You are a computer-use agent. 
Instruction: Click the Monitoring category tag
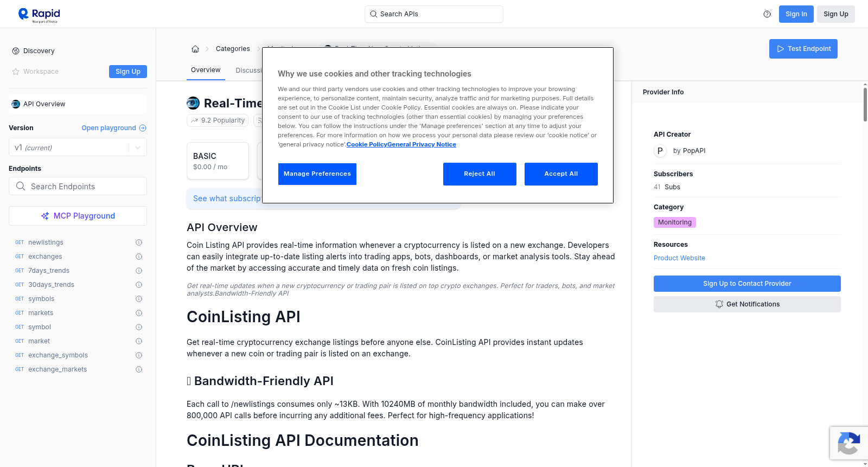point(675,222)
